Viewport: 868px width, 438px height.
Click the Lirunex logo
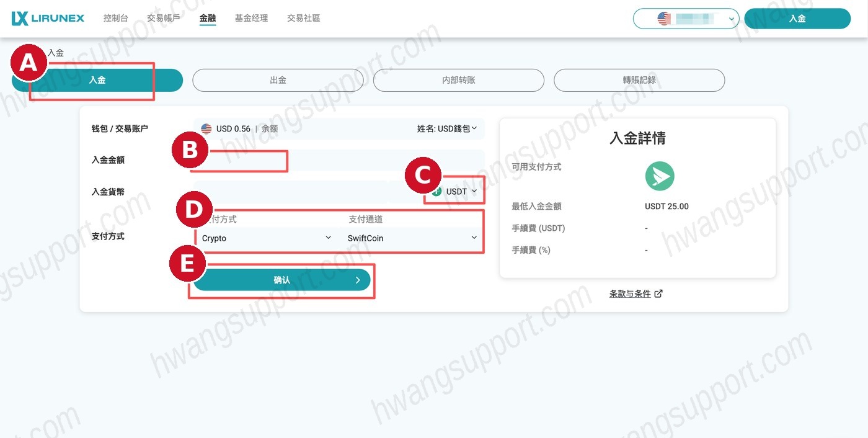(x=48, y=19)
